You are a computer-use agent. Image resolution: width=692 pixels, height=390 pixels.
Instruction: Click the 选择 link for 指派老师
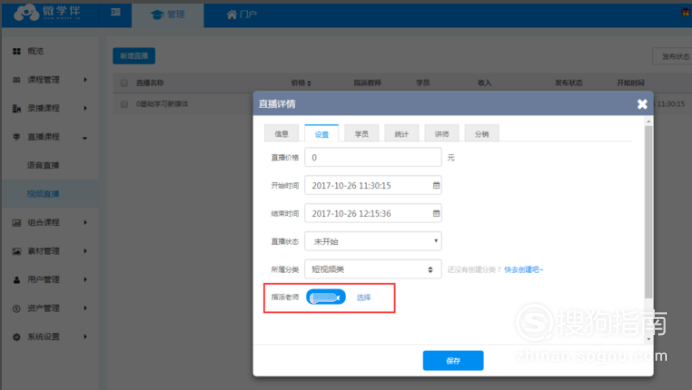click(x=364, y=298)
